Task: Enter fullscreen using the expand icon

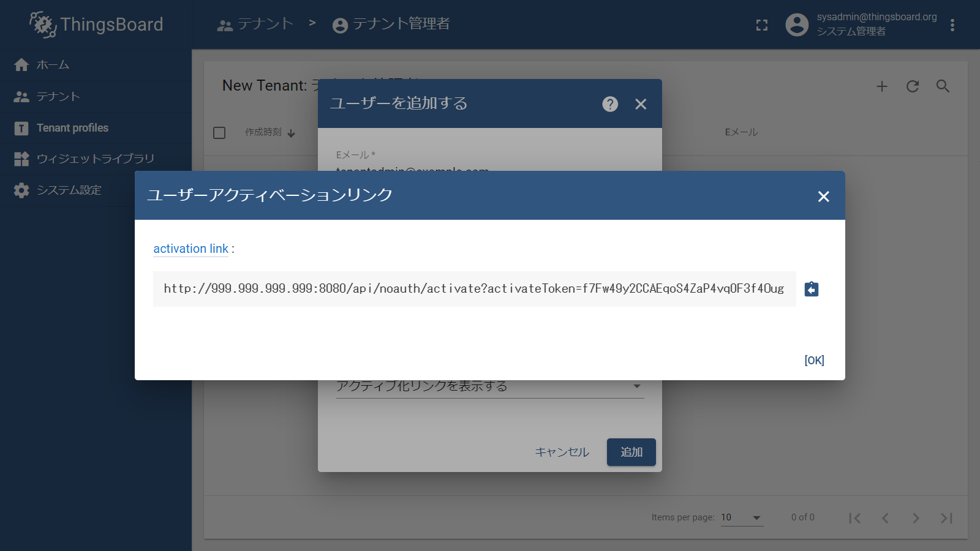Action: (761, 25)
